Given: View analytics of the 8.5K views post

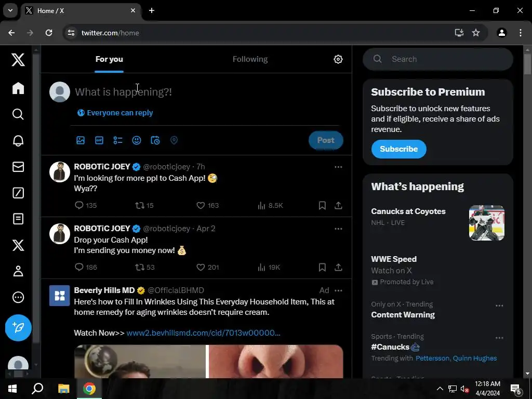Looking at the screenshot, I should click(270, 205).
